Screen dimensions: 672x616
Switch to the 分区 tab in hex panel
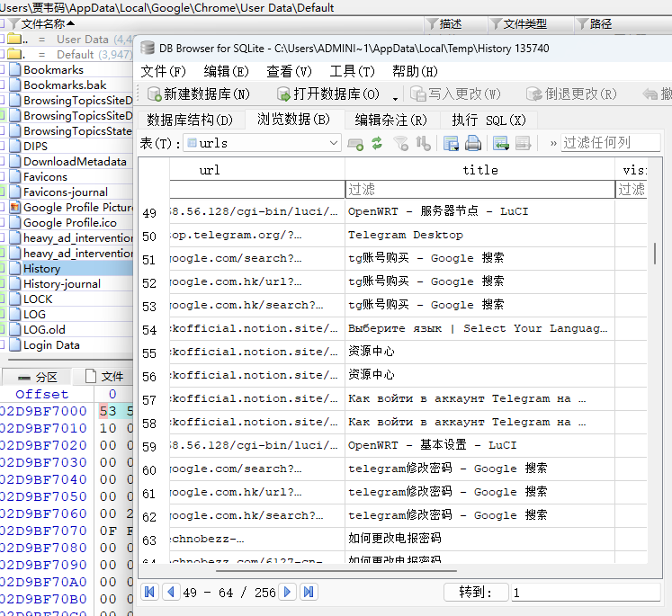(x=37, y=377)
